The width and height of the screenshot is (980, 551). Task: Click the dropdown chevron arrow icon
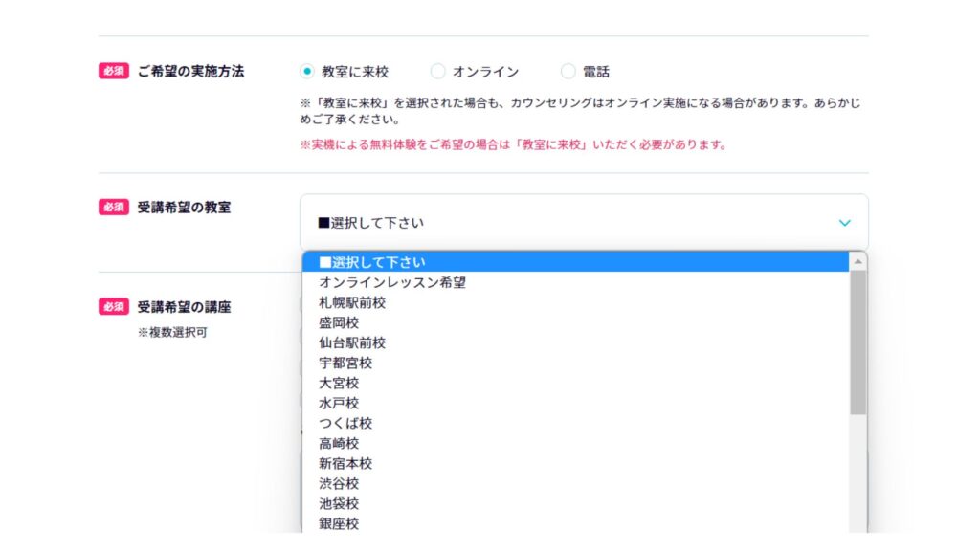pyautogui.click(x=844, y=223)
